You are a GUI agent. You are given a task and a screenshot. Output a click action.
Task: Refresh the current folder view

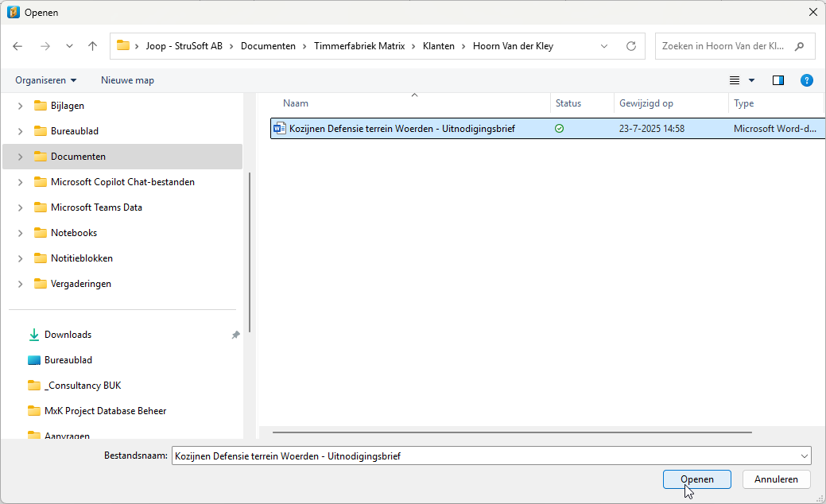click(x=631, y=46)
